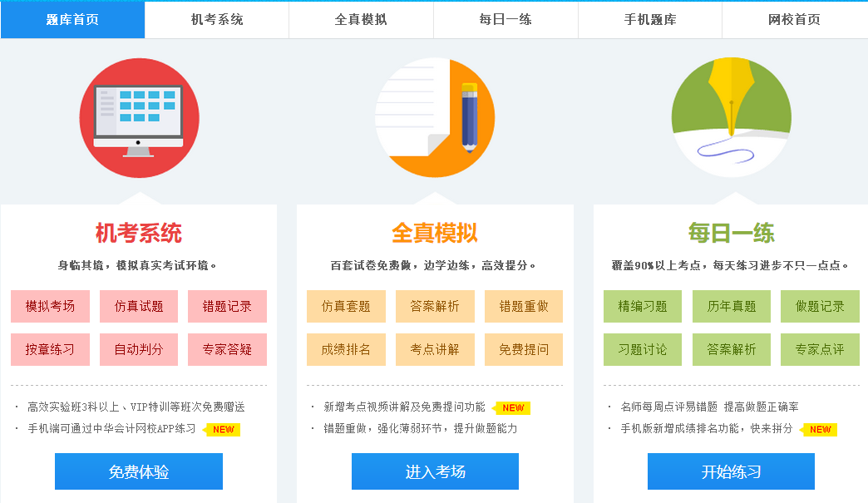The image size is (868, 503).
Task: Click the orange paper and pencil icon
Action: [x=435, y=118]
